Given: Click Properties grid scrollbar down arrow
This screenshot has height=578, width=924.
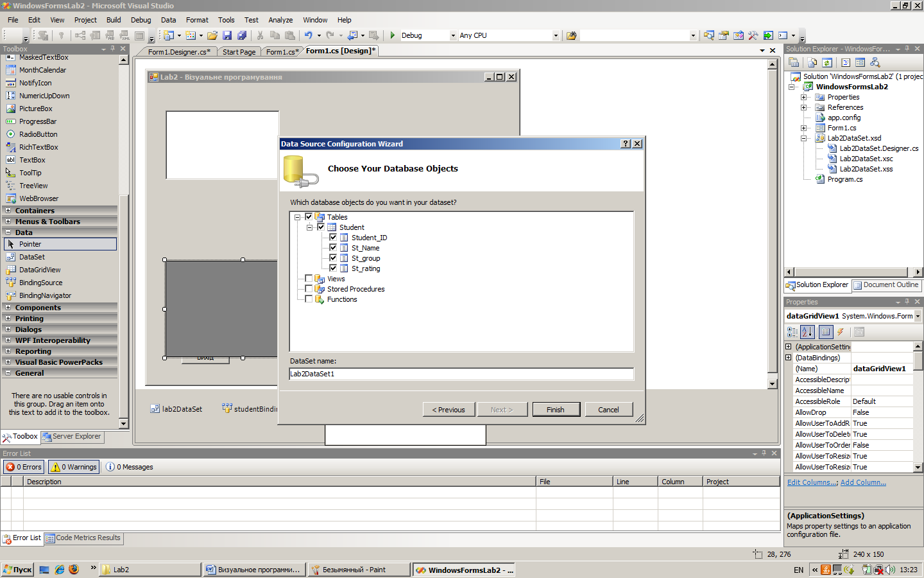Looking at the screenshot, I should coord(918,468).
